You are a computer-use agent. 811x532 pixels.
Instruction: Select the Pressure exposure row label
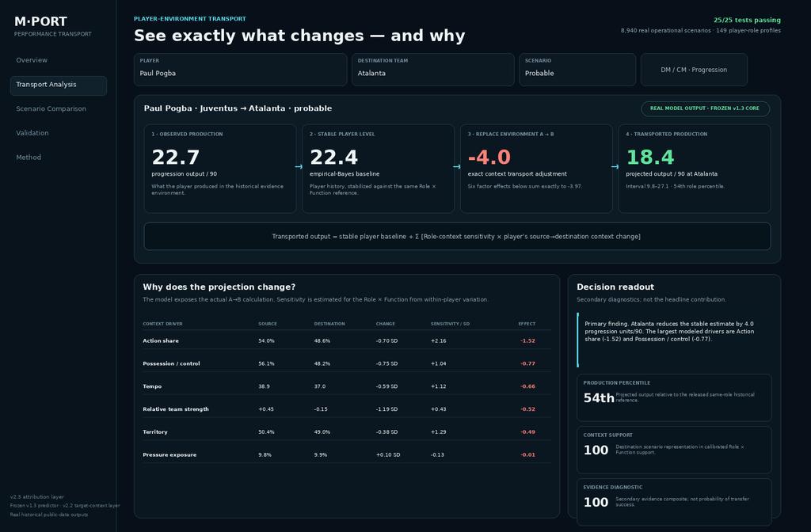pos(169,455)
